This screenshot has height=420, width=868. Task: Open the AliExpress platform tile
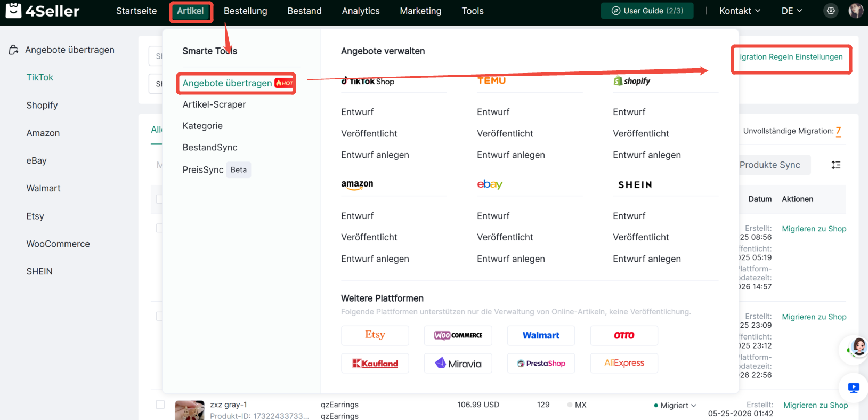point(624,364)
